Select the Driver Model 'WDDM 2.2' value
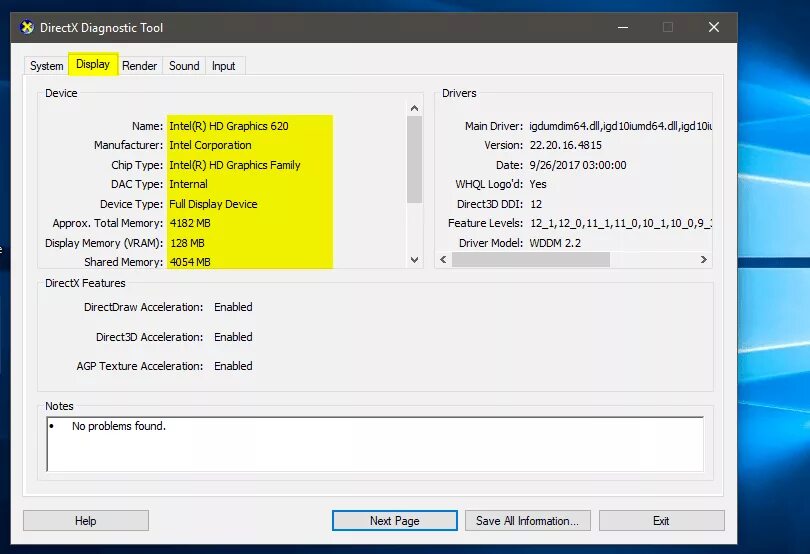Viewport: 810px width, 554px height. 555,243
